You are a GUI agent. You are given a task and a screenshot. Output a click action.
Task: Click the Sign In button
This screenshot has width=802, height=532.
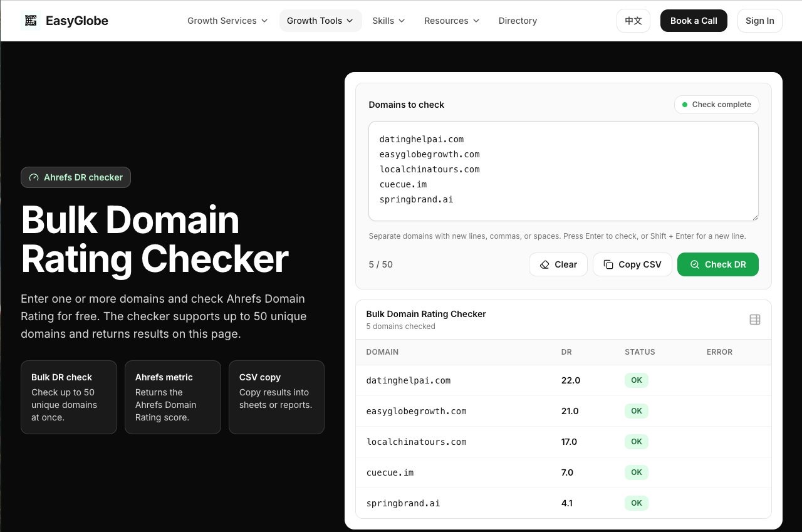pos(760,21)
